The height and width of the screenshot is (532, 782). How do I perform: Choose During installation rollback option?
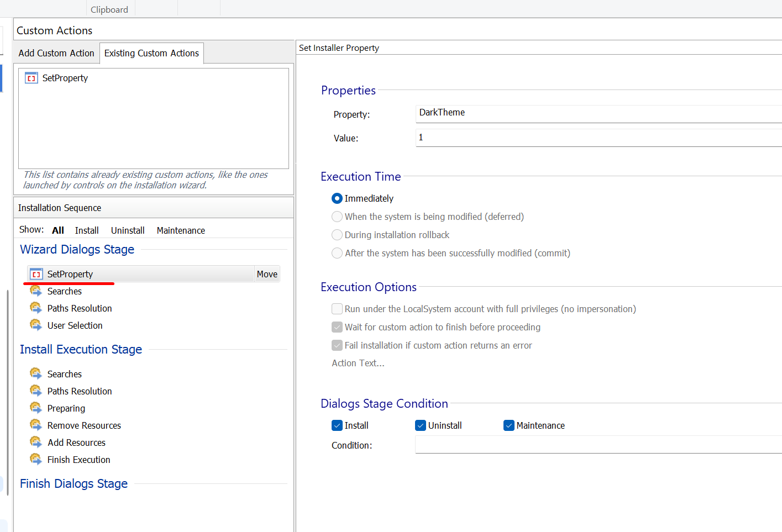337,235
